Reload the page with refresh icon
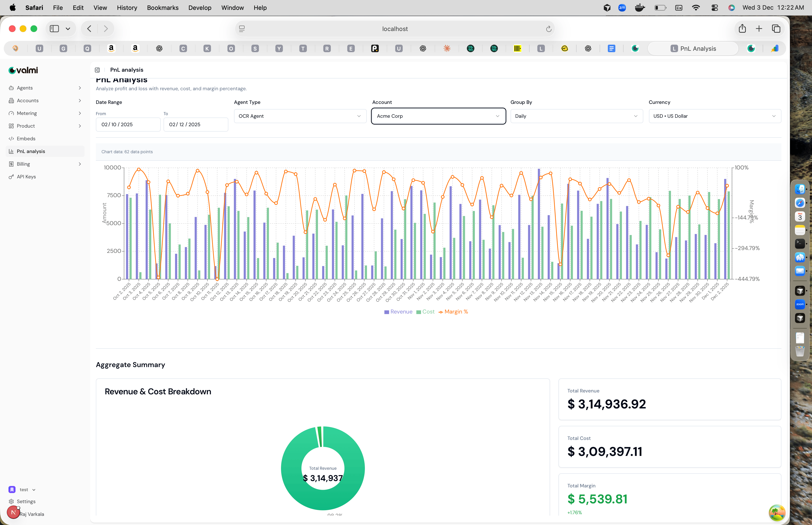812x525 pixels. click(548, 29)
